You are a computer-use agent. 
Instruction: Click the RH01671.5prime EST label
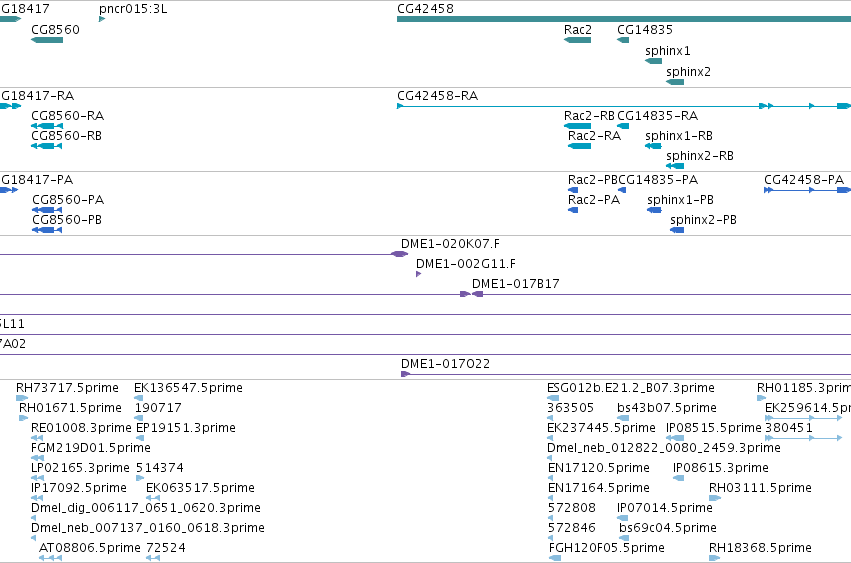pyautogui.click(x=70, y=408)
